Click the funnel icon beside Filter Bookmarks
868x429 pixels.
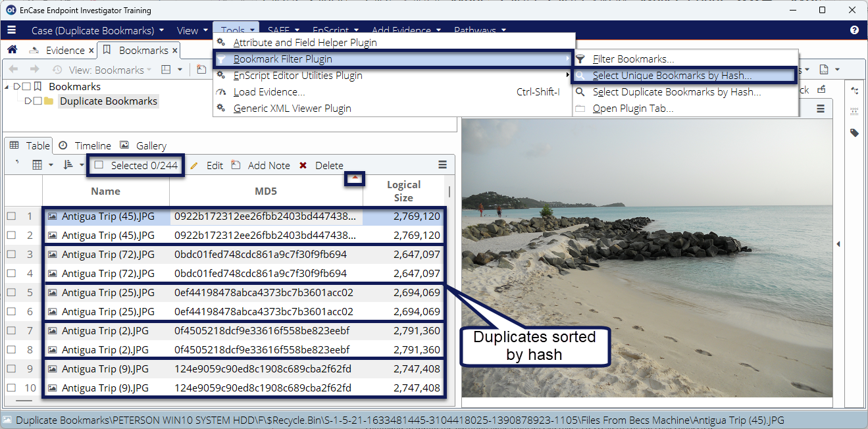[x=580, y=59]
